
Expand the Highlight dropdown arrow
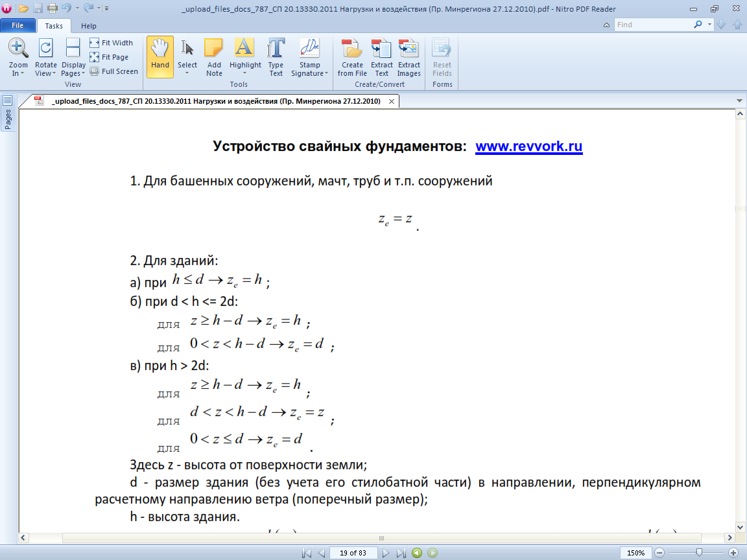(245, 73)
